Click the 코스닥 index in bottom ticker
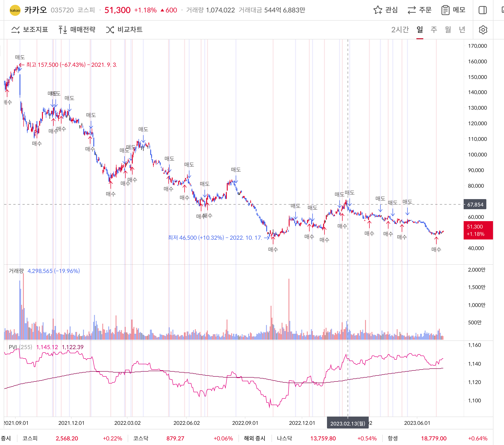 (141, 438)
